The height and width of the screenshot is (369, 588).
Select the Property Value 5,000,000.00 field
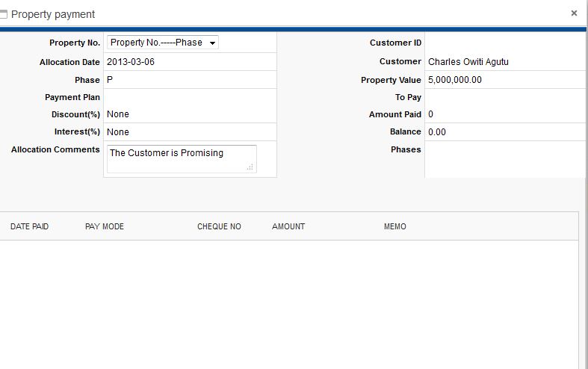455,80
